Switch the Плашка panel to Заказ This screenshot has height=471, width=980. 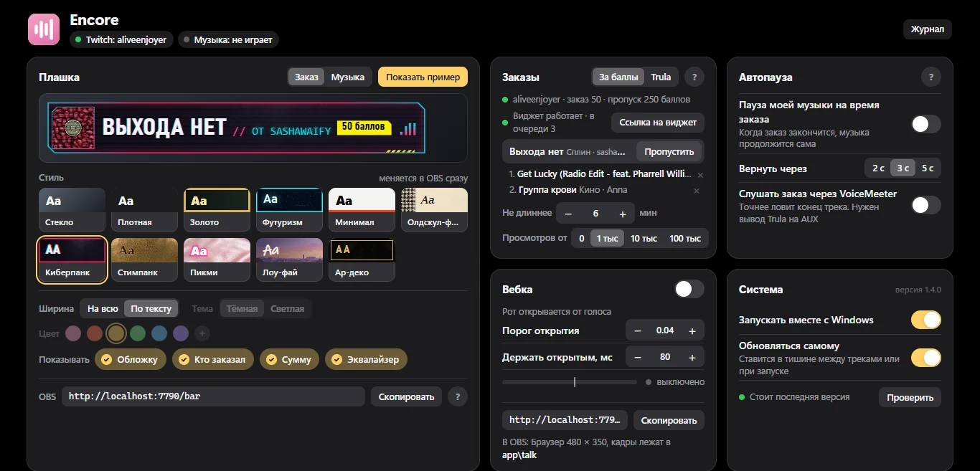(x=306, y=77)
